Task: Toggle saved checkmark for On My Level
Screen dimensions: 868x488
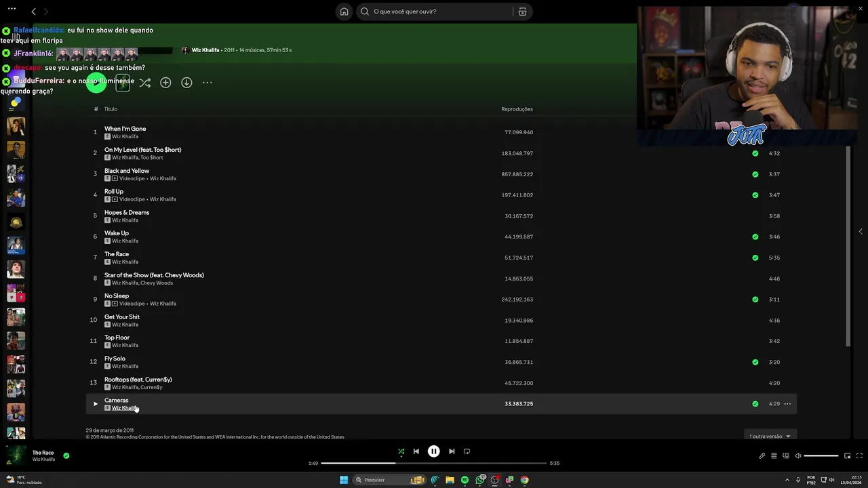Action: tap(755, 153)
